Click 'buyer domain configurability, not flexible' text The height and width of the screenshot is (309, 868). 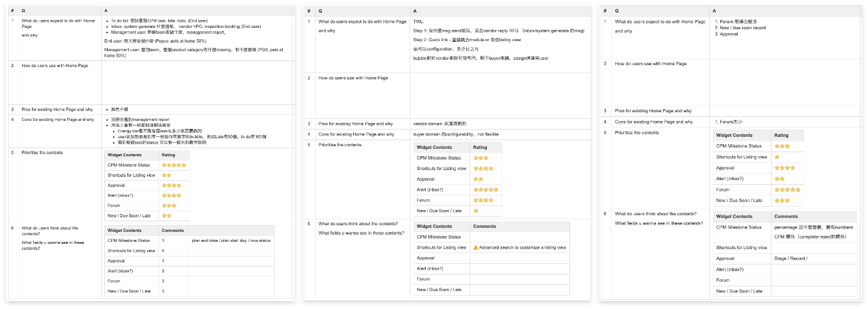(x=456, y=134)
